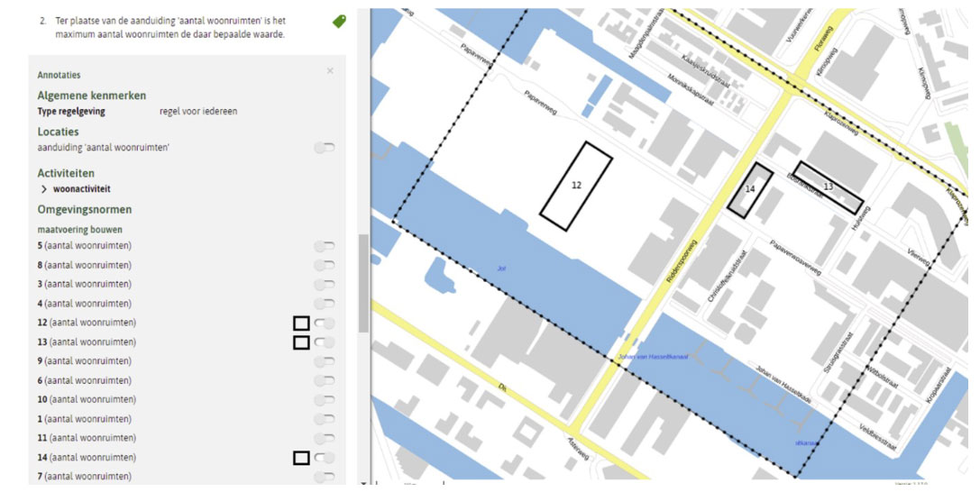Image resolution: width=980 pixels, height=492 pixels.
Task: Turn on the 9 (aantal woonruimten) switch
Action: pyautogui.click(x=325, y=361)
